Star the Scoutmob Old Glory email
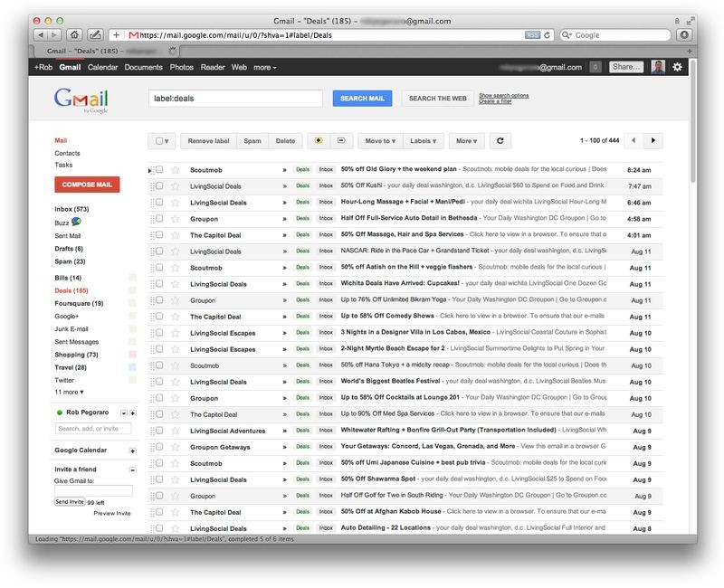Screen dimensions: 724x588 175,170
